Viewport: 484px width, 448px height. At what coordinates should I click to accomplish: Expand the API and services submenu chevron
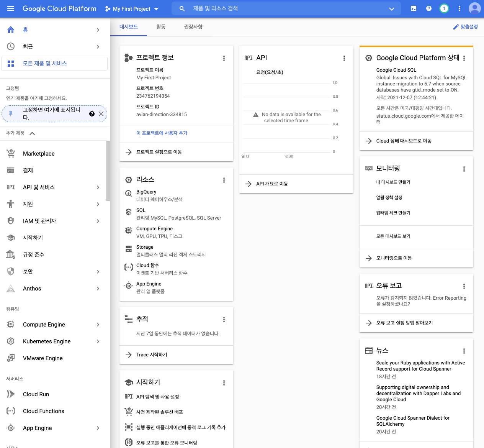point(98,187)
